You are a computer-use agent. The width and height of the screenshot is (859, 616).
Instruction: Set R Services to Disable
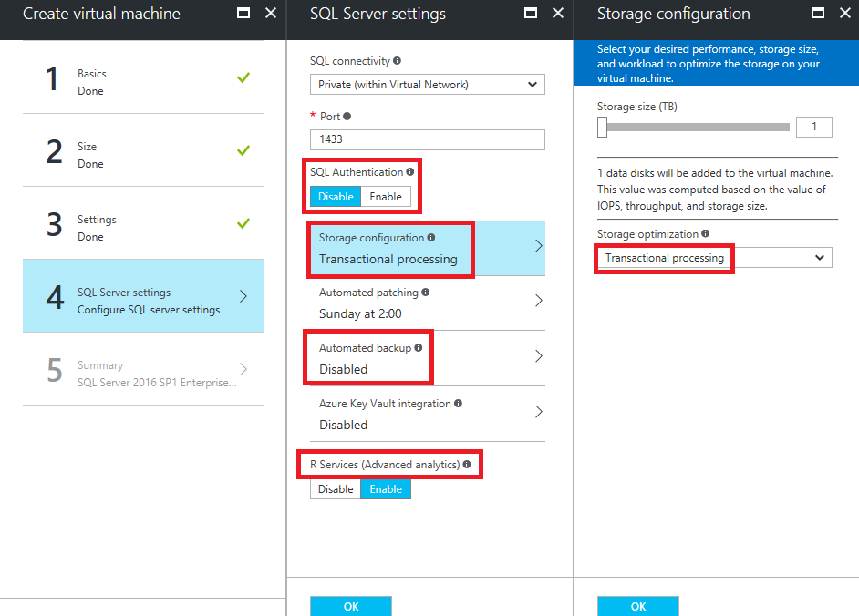336,489
